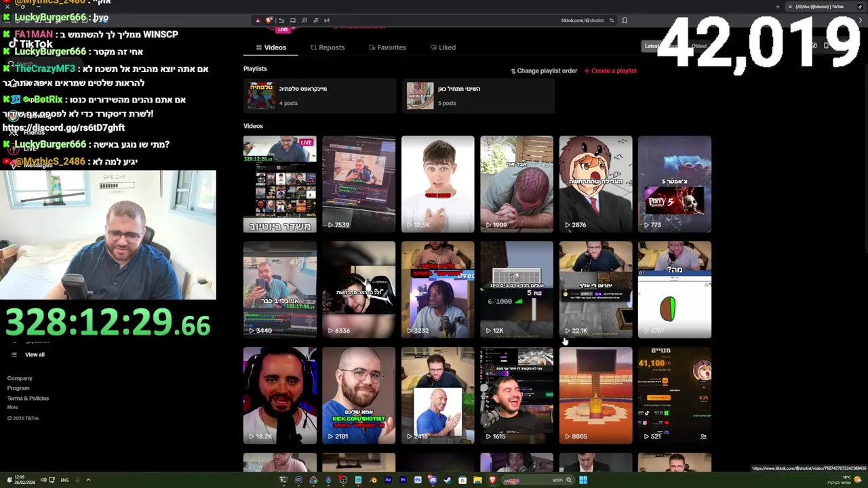Screen dimensions: 868x488
Task: Open the video with 2416 views
Action: coord(437,396)
